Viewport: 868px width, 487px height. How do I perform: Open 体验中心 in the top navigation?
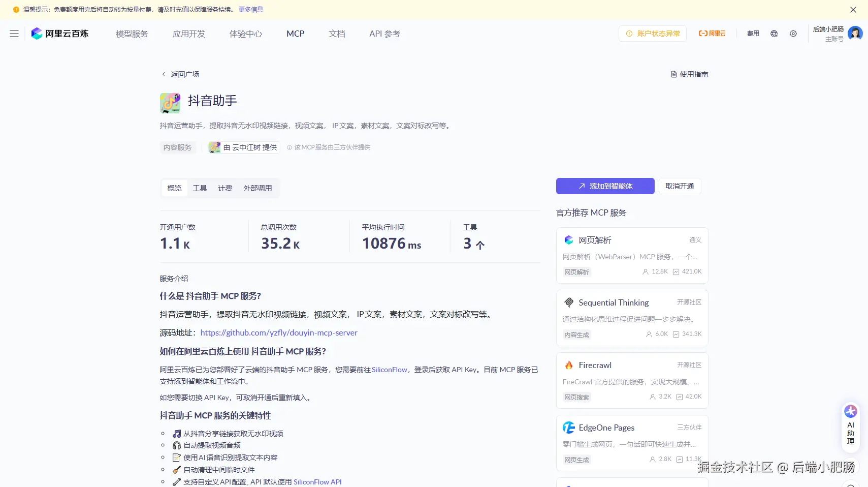(x=246, y=34)
